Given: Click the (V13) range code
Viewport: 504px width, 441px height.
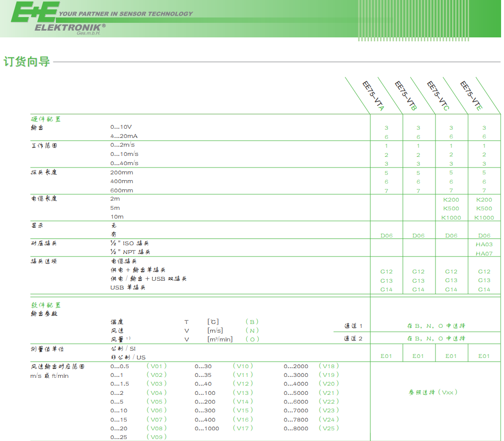Looking at the screenshot, I should (x=243, y=393).
